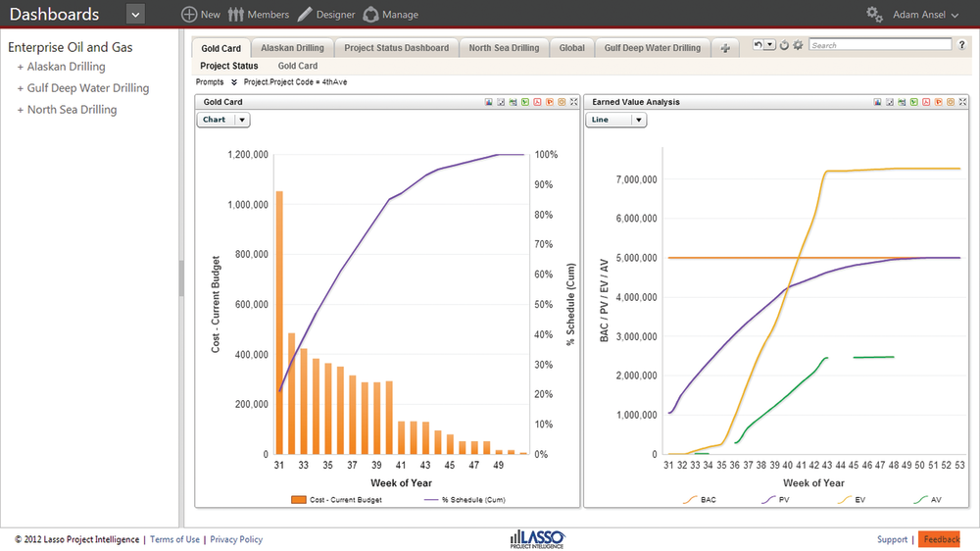
Task: Click the chart view icon in Earned Value panel
Action: [x=877, y=102]
